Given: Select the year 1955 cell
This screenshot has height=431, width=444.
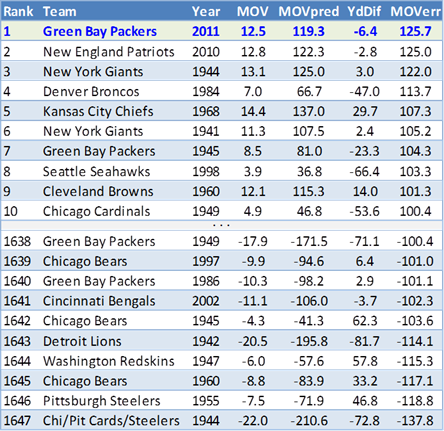Looking at the screenshot, I should point(206,401).
